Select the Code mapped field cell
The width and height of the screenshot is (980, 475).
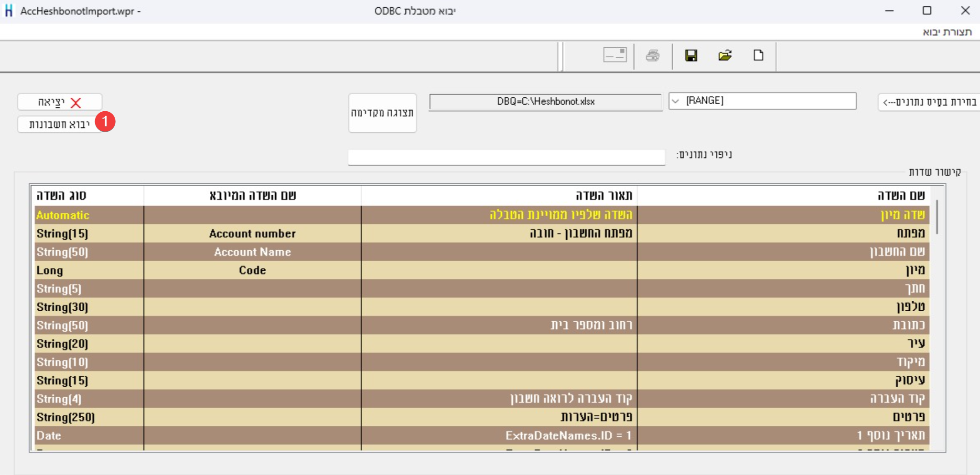252,270
